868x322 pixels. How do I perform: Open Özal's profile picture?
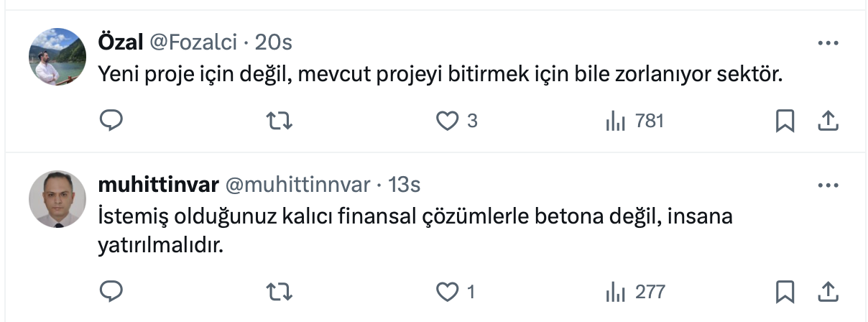[x=57, y=57]
